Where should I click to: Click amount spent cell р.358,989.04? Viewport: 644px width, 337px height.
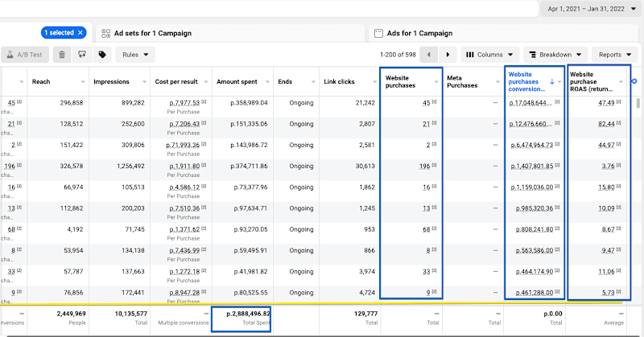tap(249, 103)
